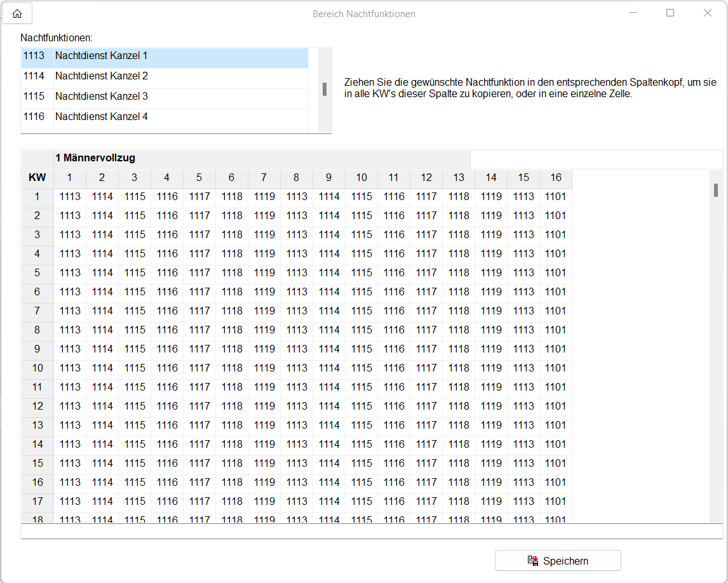
Task: Select column header 8 in table
Action: [x=297, y=178]
